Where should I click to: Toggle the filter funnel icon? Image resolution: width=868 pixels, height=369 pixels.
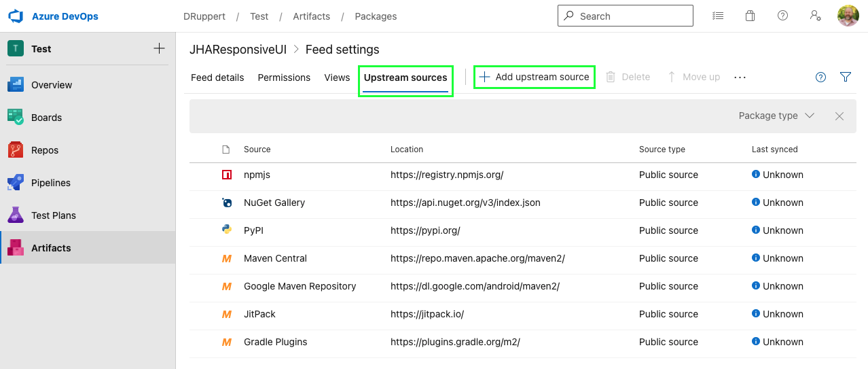point(846,77)
